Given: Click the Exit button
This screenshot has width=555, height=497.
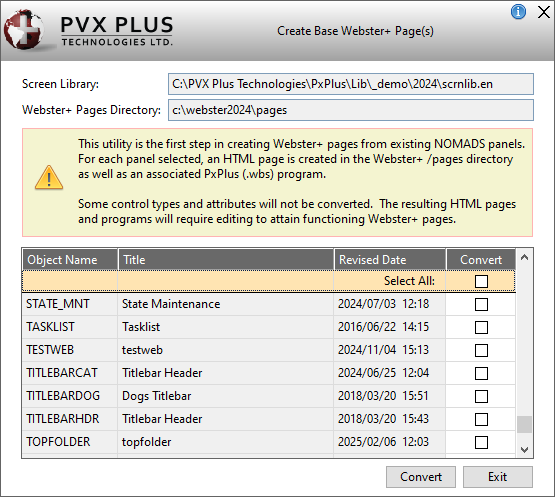Looking at the screenshot, I should (498, 477).
